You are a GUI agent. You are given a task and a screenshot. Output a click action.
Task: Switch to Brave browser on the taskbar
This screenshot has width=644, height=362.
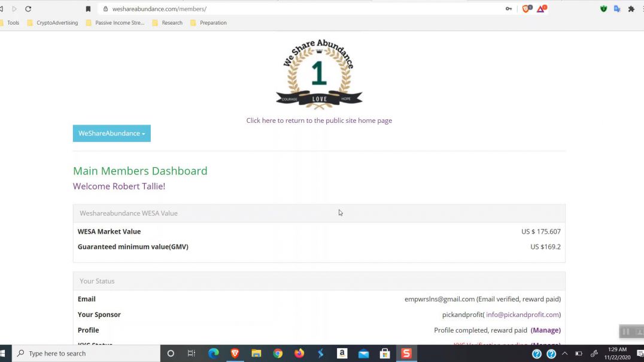[235, 354]
